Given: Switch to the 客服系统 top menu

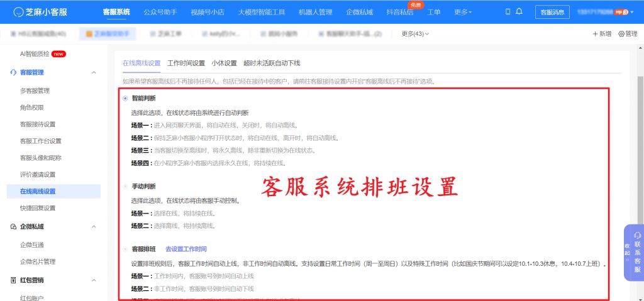Looking at the screenshot, I should (116, 12).
